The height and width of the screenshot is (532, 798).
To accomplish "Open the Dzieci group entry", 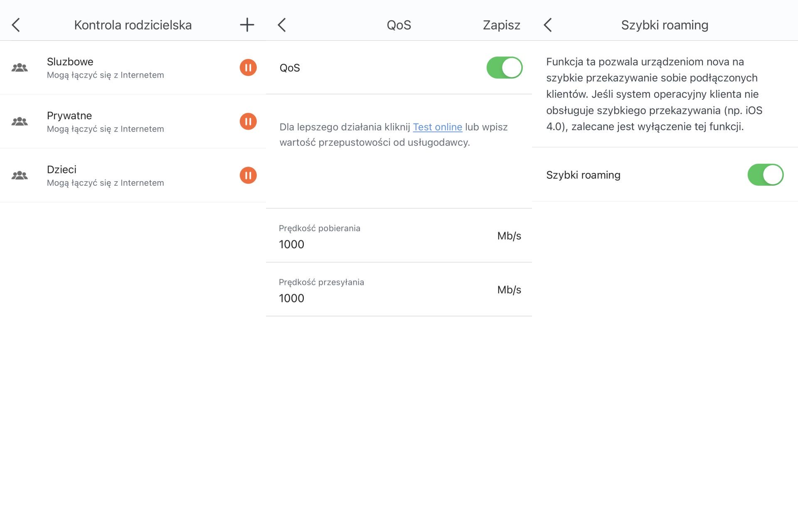I will [x=133, y=175].
